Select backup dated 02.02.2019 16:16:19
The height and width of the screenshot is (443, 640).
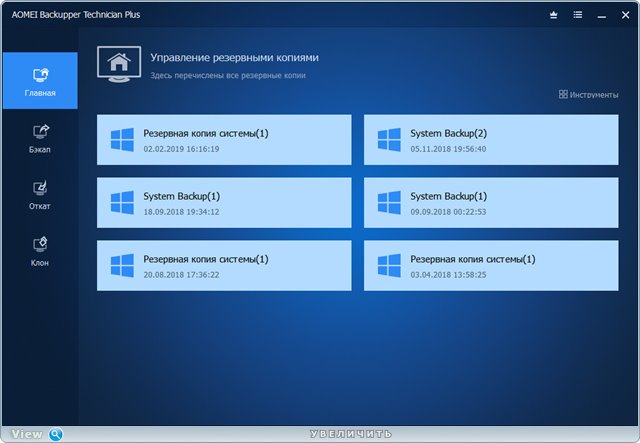(224, 140)
